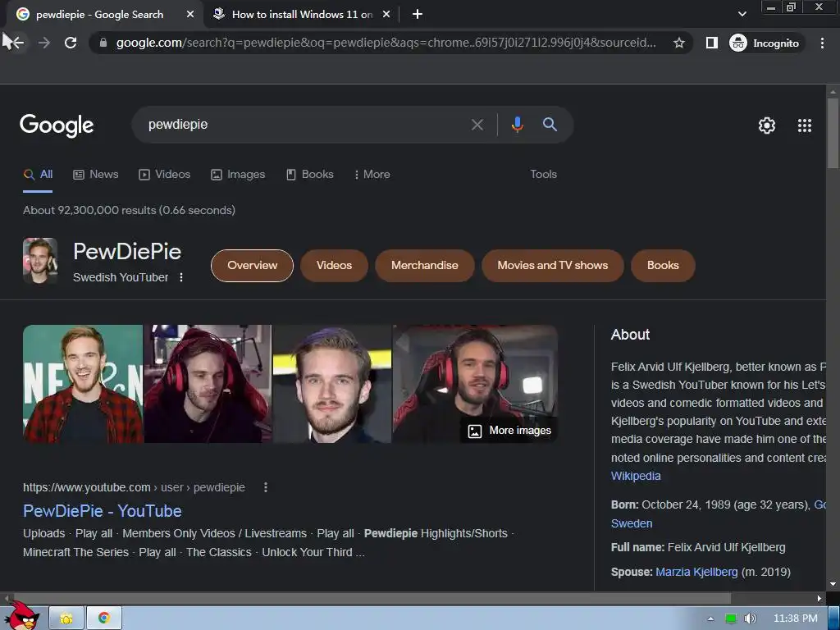
Task: Clear the search query with X
Action: click(477, 125)
